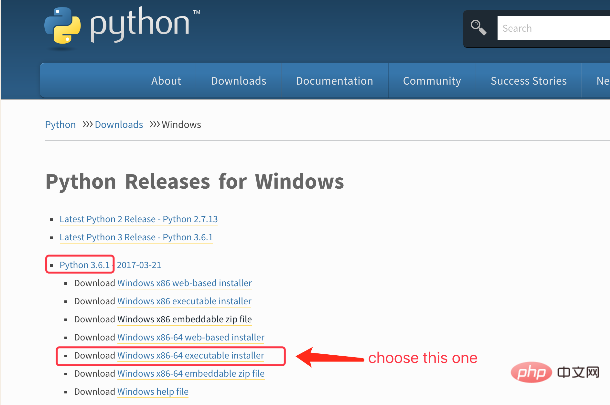Download Windows x86-64 web-based installer
610x405 pixels.
[191, 337]
